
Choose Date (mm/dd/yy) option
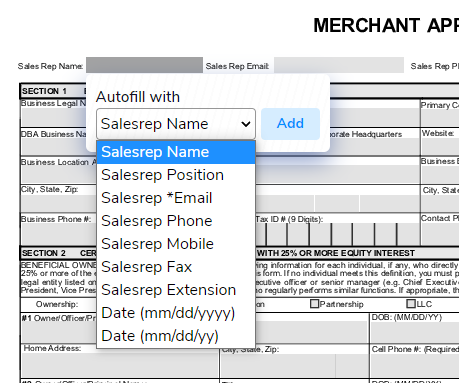click(x=176, y=336)
